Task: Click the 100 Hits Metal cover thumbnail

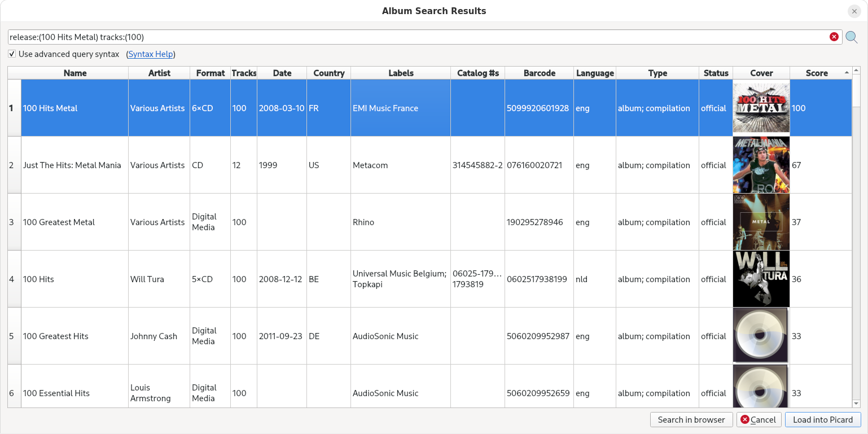Action: click(x=761, y=108)
